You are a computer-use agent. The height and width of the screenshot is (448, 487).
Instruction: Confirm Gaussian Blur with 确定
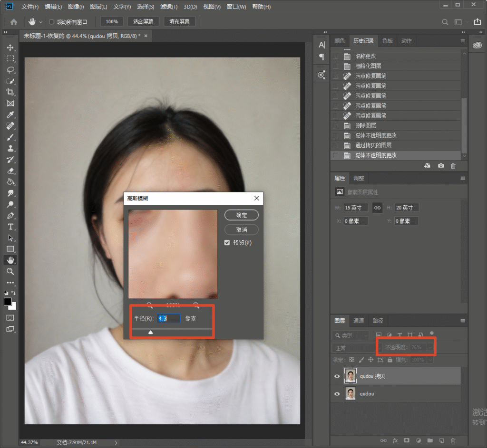pos(241,215)
